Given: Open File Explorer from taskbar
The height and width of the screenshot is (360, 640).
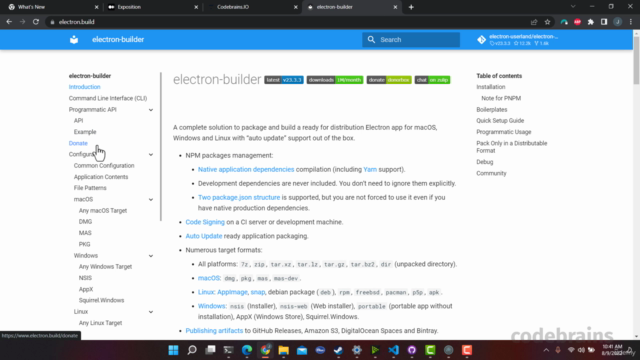Looking at the screenshot, I should tap(284, 350).
